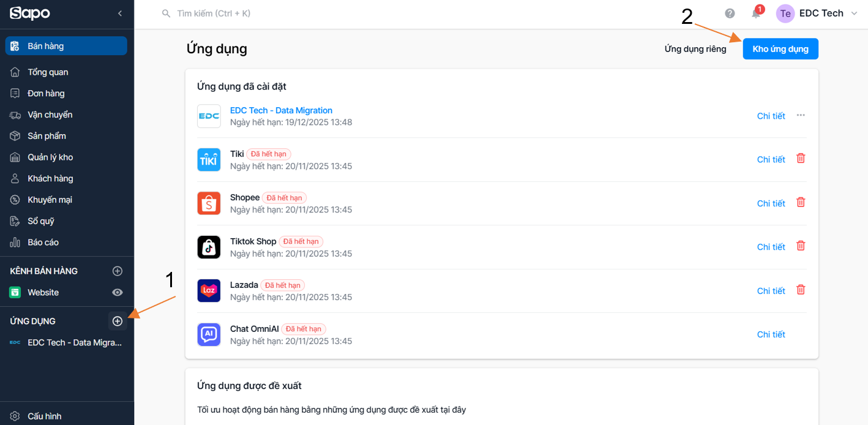The width and height of the screenshot is (868, 425).
Task: Click the Bán hàng icon in sidebar
Action: pos(15,46)
